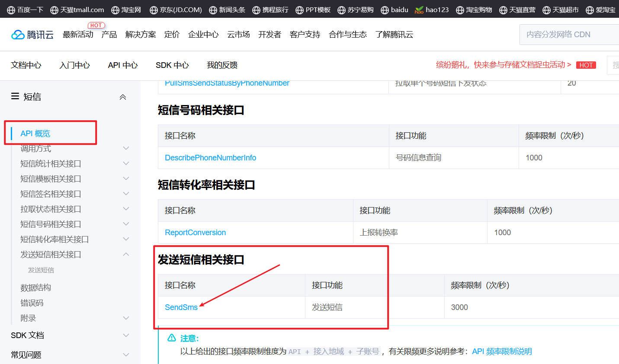Expand the 常见问题 section
Screen dimensions: 619x364
[126, 355]
